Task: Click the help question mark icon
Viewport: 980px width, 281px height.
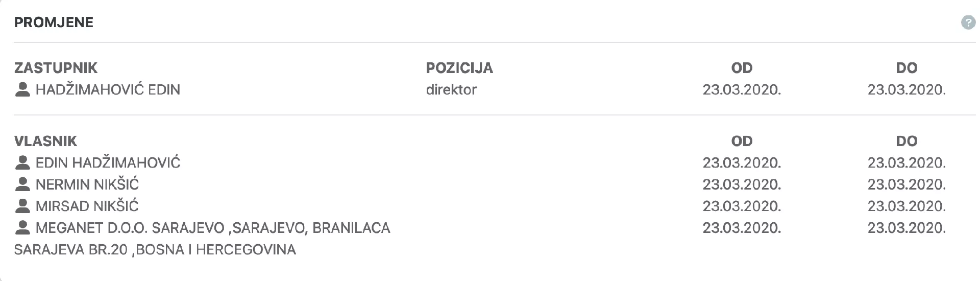Action: pos(968,22)
